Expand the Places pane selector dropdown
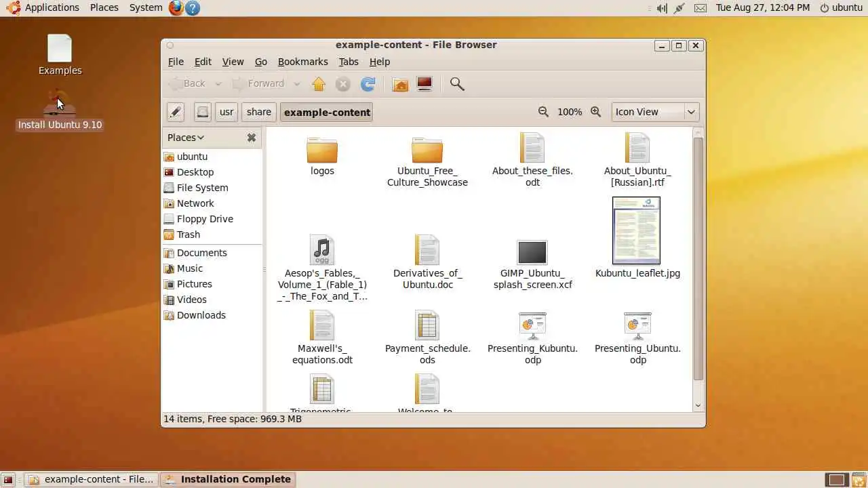Screen dimensions: 868x488 [x=186, y=138]
